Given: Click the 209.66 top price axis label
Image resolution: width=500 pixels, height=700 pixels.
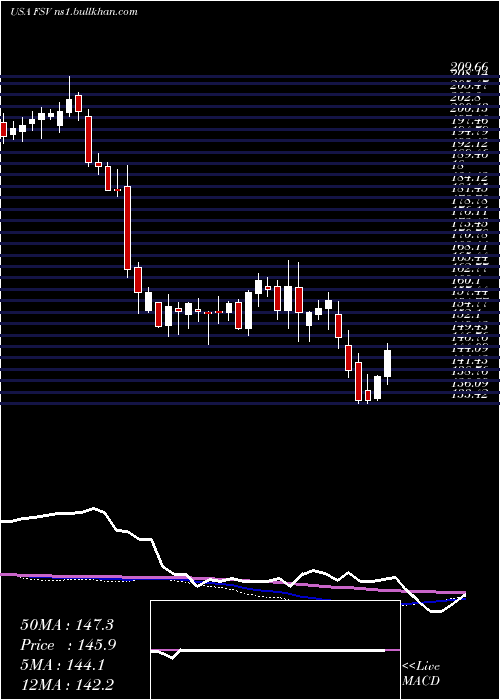Looking at the screenshot, I should pos(469,67).
